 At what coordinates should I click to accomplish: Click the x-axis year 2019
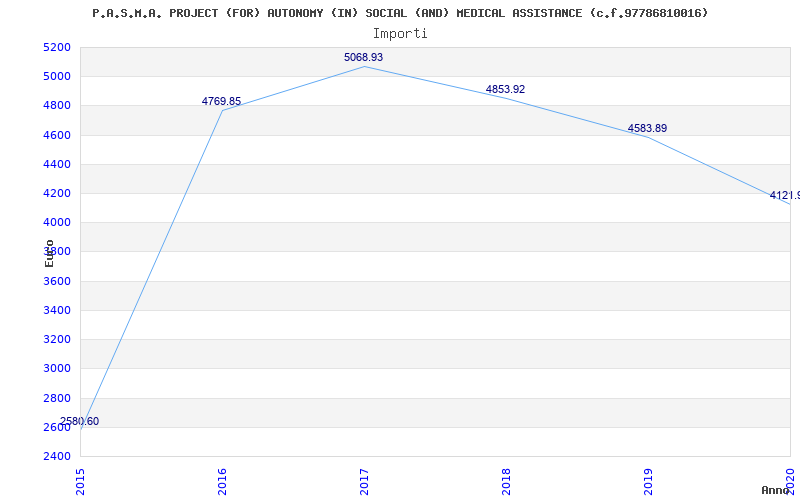[647, 482]
